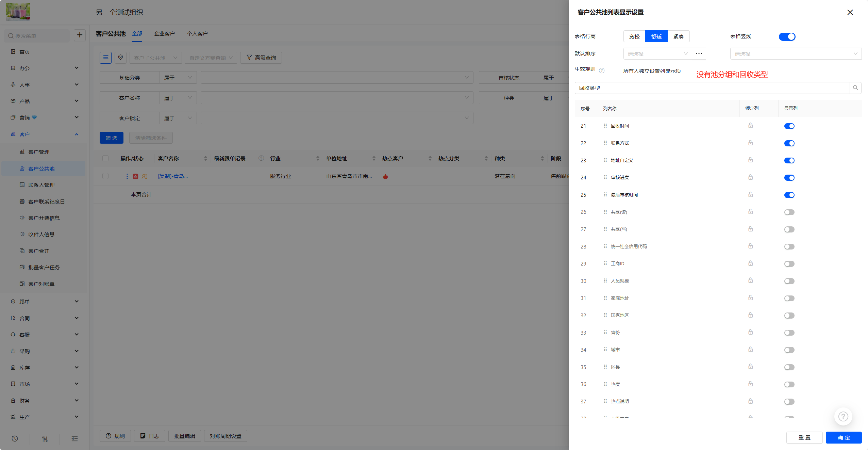Click the 确定 button

coord(844,437)
